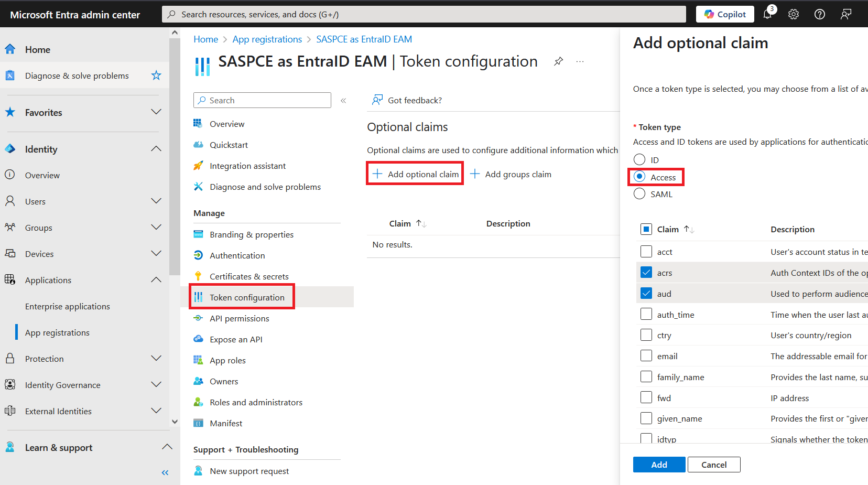Select the SAML token type radio button

[639, 194]
